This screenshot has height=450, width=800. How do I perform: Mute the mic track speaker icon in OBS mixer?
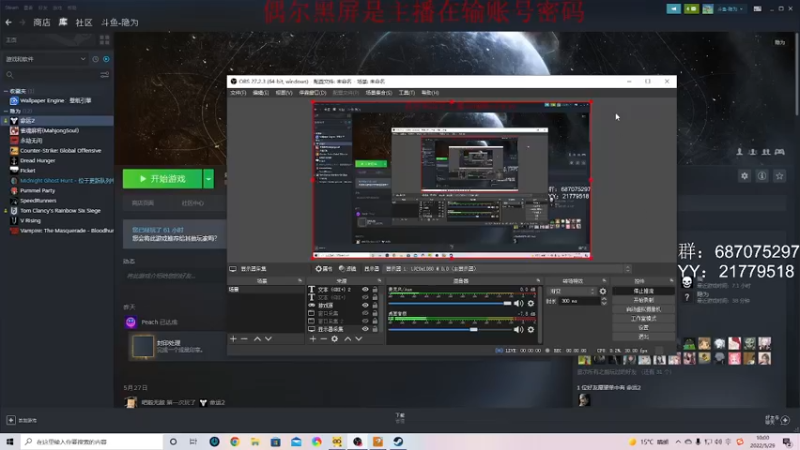[x=518, y=303]
